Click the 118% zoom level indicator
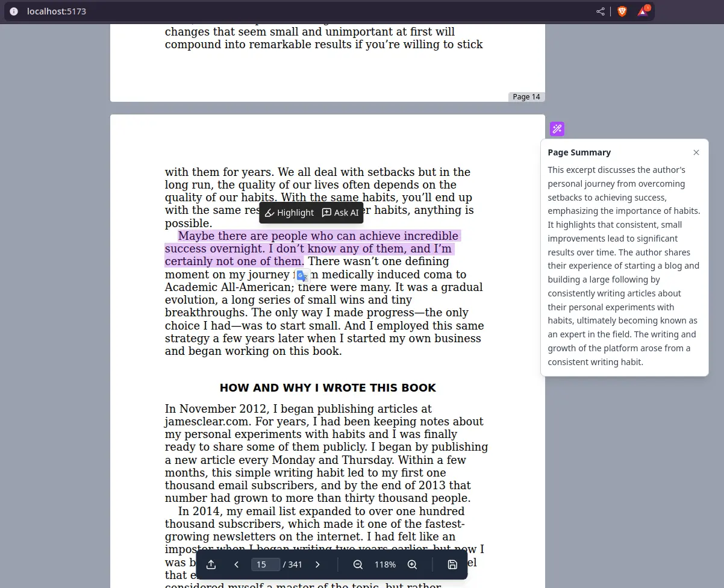724x588 pixels. coord(385,565)
